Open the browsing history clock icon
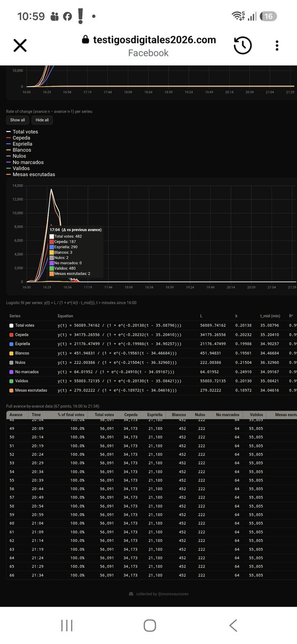297x644 pixels. click(243, 46)
